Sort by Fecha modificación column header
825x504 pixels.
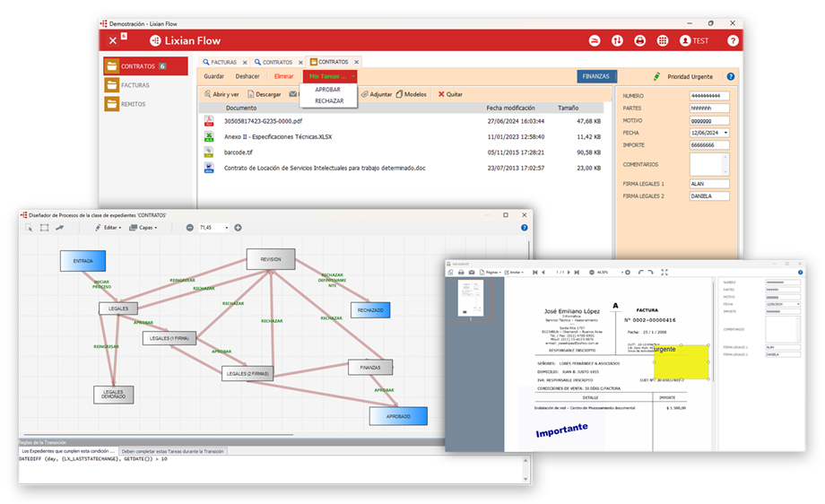point(510,108)
